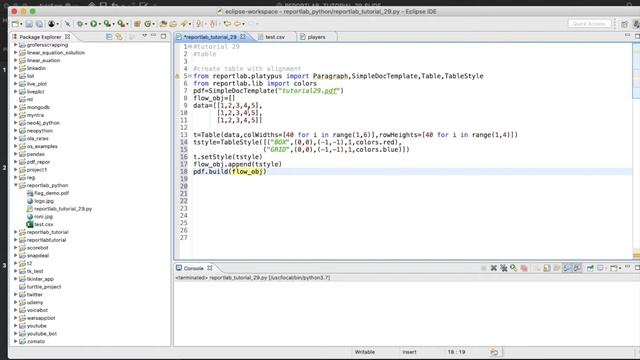Click the warning marker beside line 5

click(x=177, y=76)
